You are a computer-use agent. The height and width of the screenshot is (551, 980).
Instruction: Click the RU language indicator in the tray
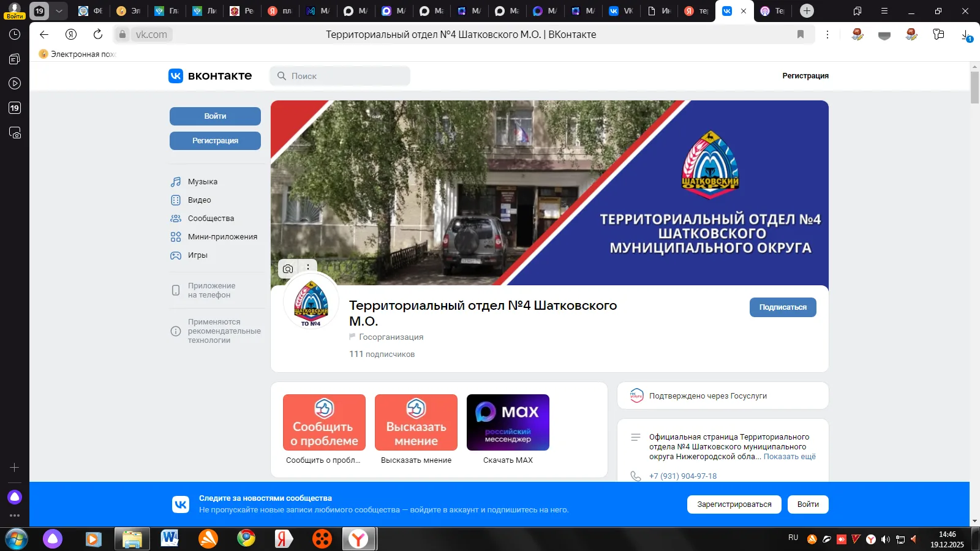click(x=793, y=538)
